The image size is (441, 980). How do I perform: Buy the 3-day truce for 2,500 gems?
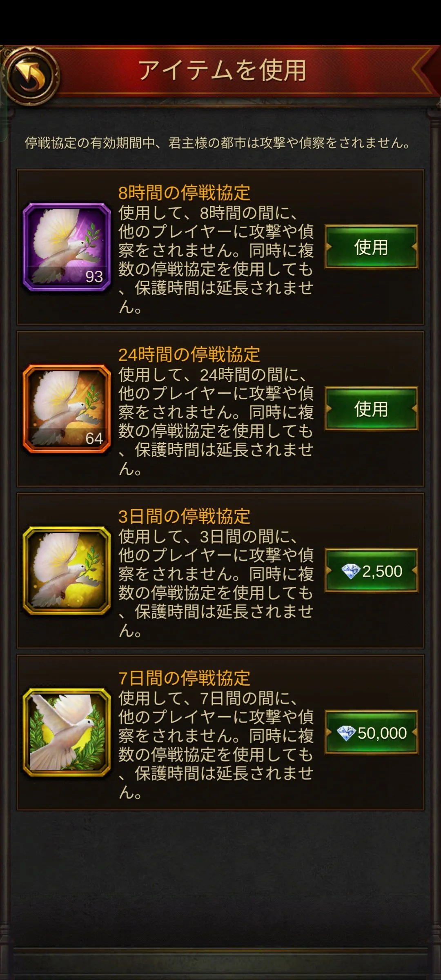(x=371, y=570)
